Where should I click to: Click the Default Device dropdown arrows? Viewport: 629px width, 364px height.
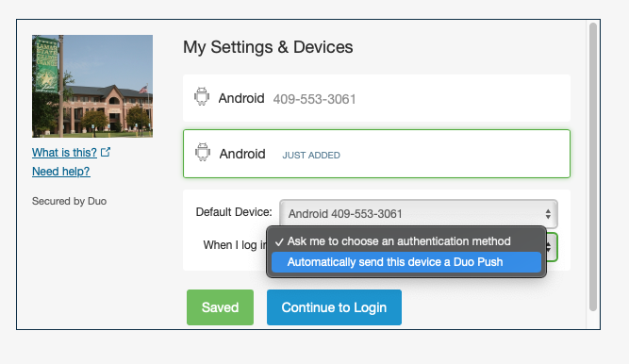pos(548,214)
